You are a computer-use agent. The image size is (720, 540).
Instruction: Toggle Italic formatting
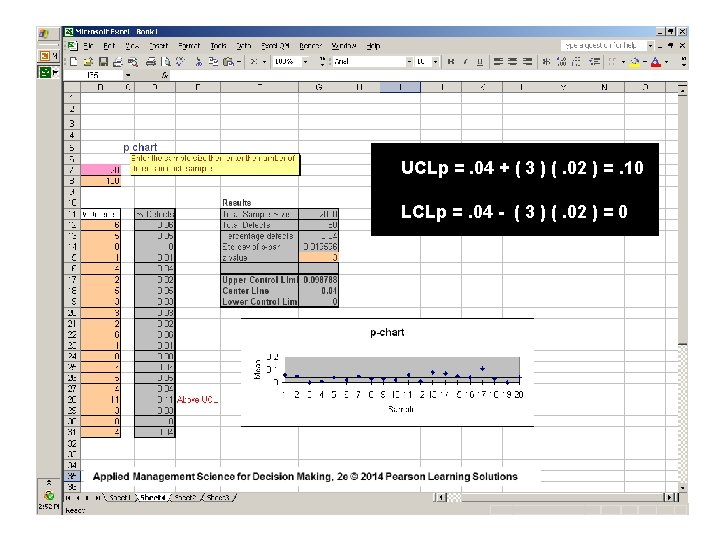pos(465,62)
